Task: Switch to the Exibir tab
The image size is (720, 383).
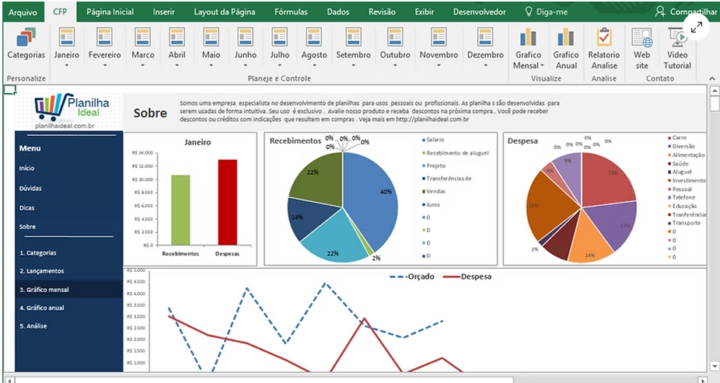Action: tap(425, 12)
